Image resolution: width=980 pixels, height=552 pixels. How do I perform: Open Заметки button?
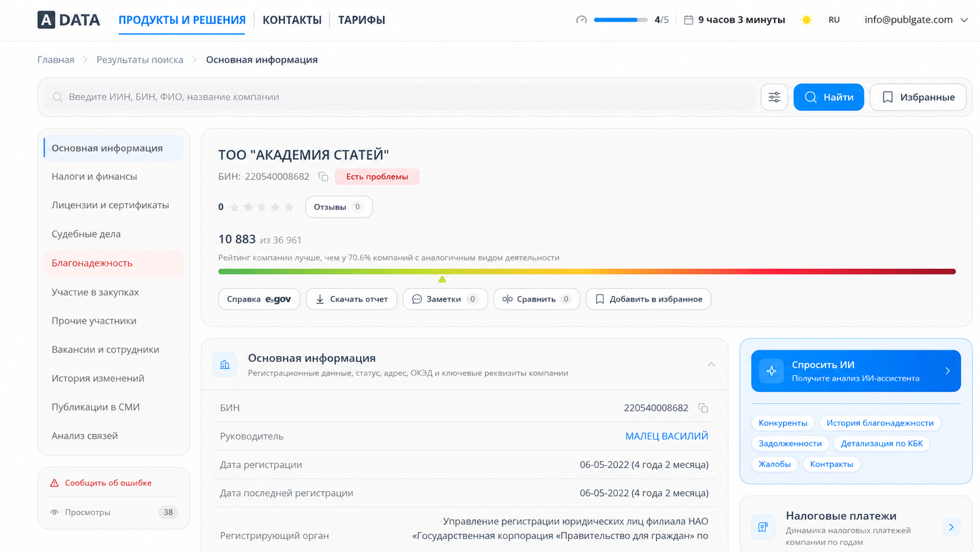445,299
